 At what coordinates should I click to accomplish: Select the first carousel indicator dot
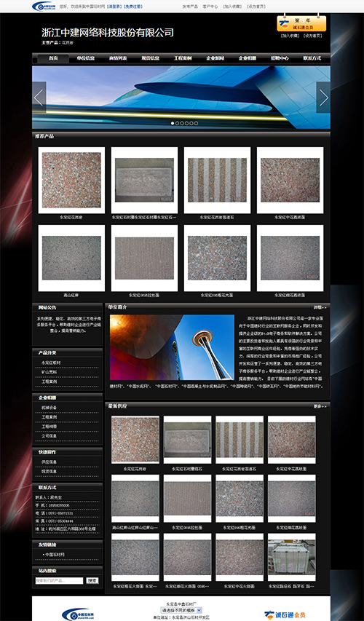(173, 123)
